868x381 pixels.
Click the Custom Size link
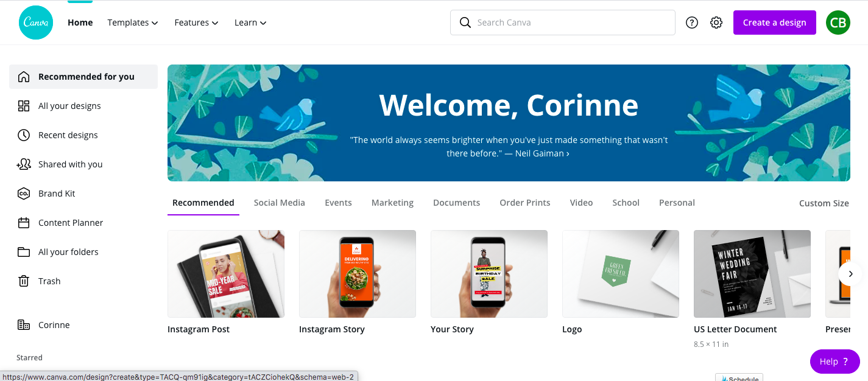coord(824,203)
